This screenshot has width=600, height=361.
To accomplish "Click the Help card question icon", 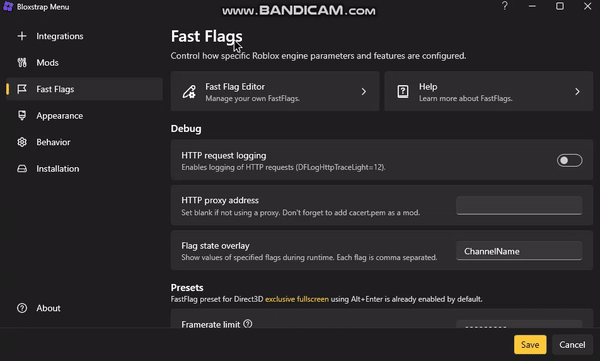I will point(403,91).
